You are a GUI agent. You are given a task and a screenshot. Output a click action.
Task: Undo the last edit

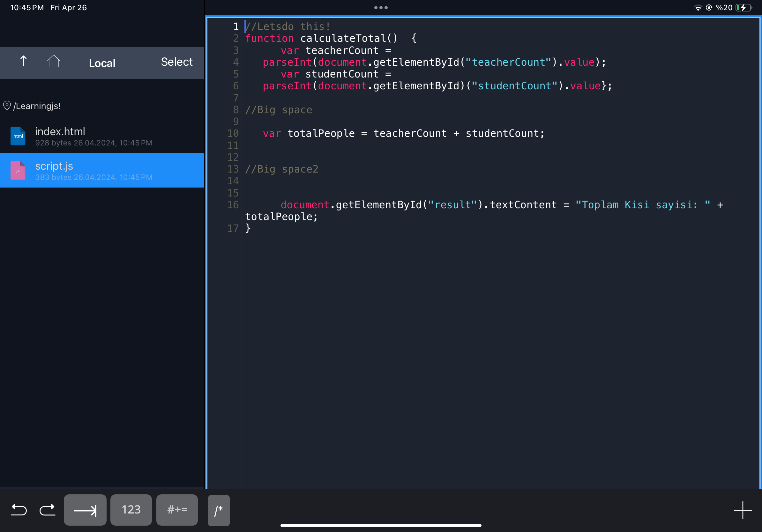tap(19, 510)
